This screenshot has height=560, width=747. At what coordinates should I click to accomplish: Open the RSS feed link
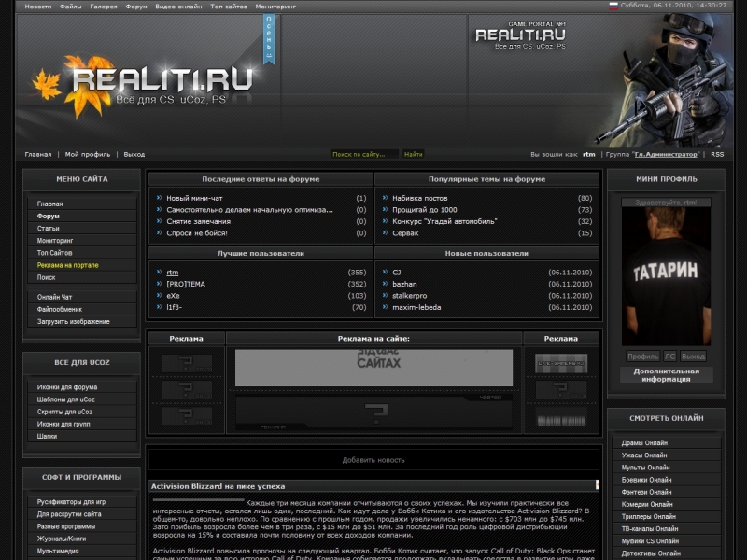(x=717, y=154)
